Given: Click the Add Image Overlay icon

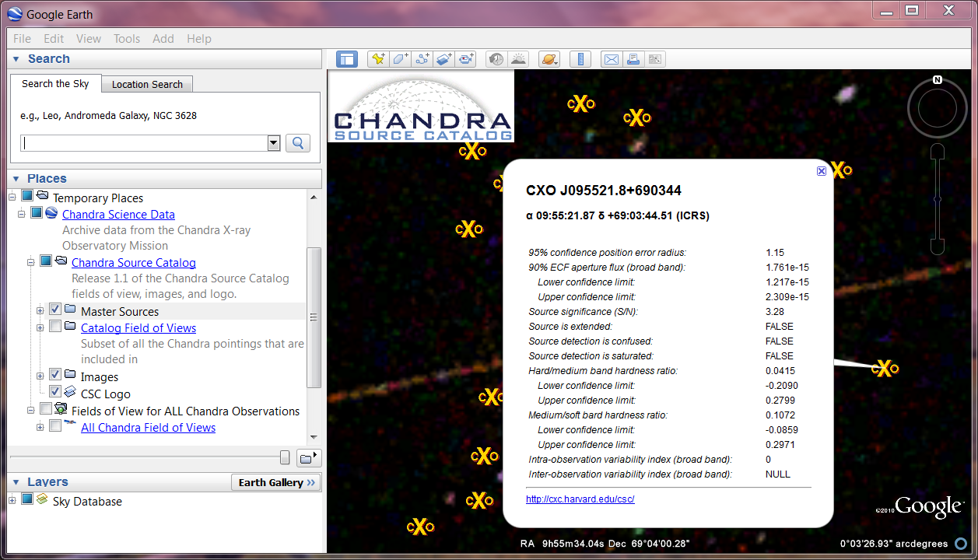Looking at the screenshot, I should 444,59.
